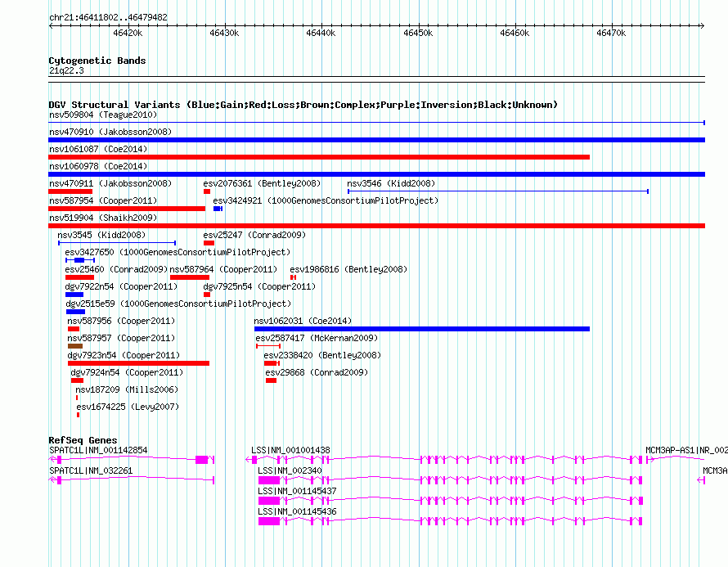Click dgv7923n54 (Cooper2011) label
Viewport: 728px width, 567px height.
click(124, 355)
